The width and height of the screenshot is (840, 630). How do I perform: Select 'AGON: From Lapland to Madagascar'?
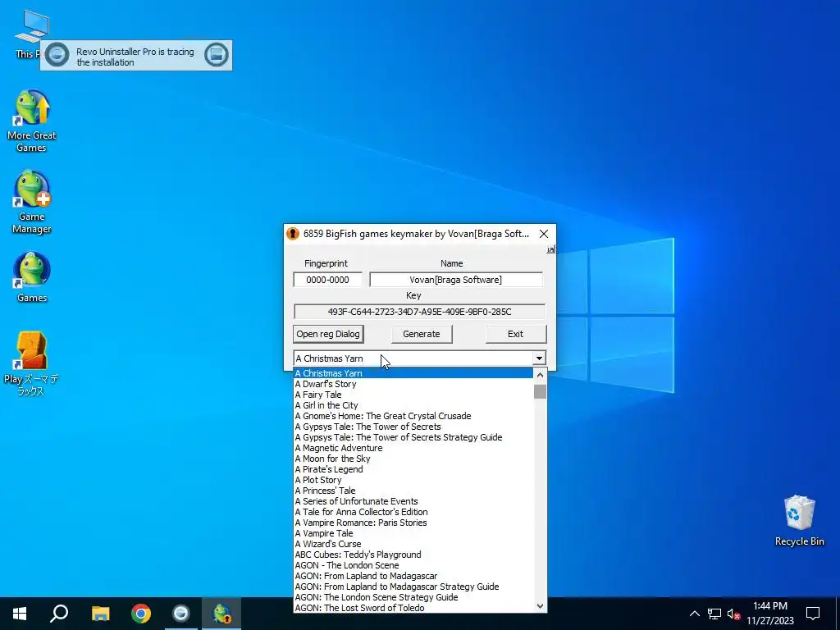point(413,577)
